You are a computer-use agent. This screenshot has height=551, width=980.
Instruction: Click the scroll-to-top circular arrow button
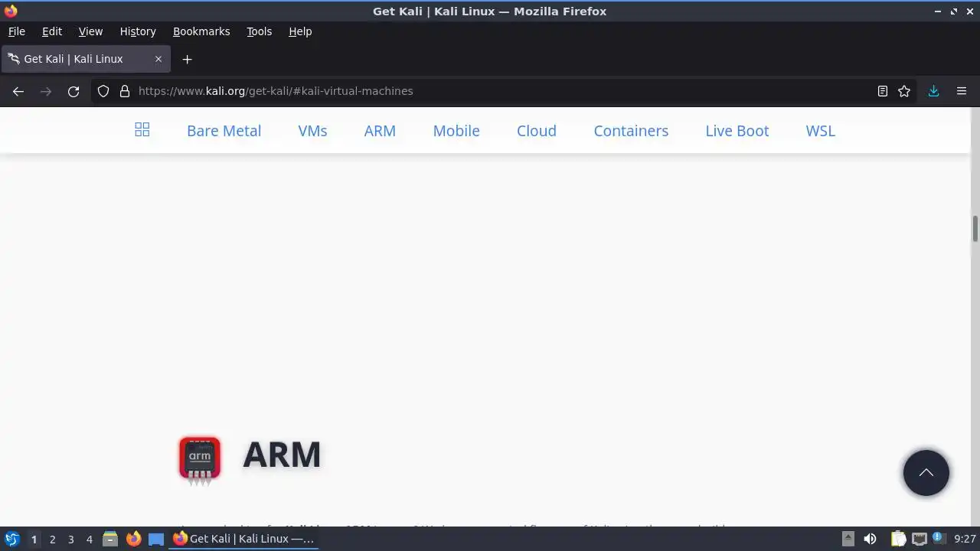pos(926,472)
